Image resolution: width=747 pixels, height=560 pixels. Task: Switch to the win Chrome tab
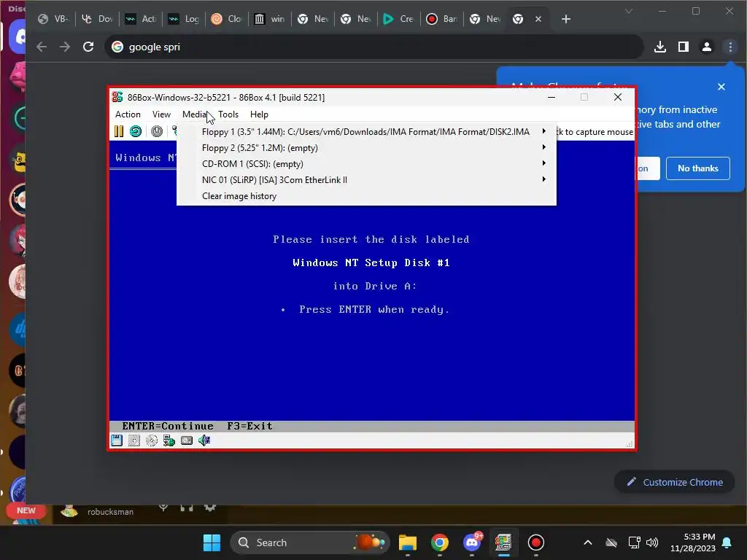[269, 19]
